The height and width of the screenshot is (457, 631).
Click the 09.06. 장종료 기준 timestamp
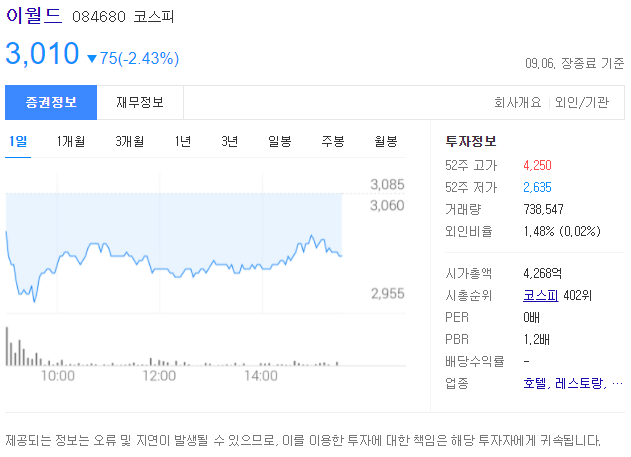click(575, 64)
